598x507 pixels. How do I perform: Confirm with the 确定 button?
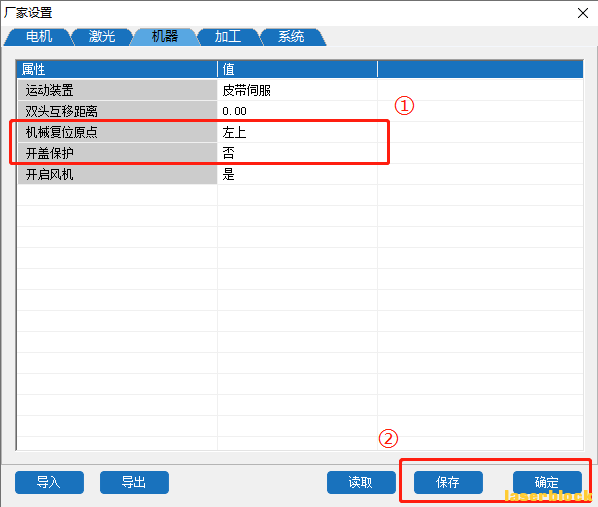[x=547, y=482]
